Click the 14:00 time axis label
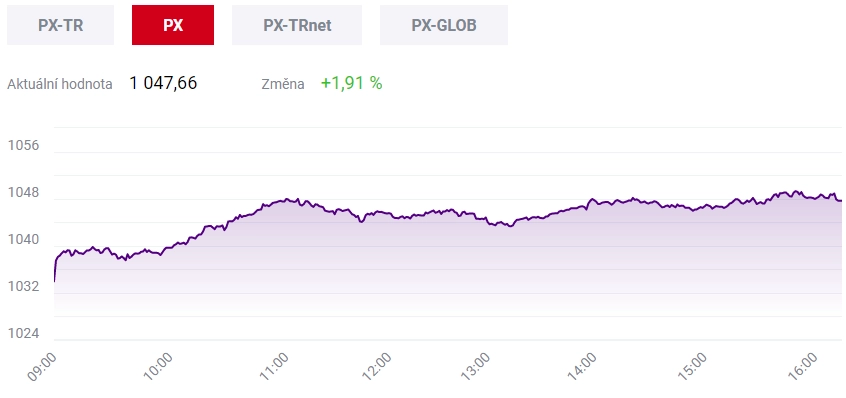The width and height of the screenshot is (846, 398). point(582,367)
